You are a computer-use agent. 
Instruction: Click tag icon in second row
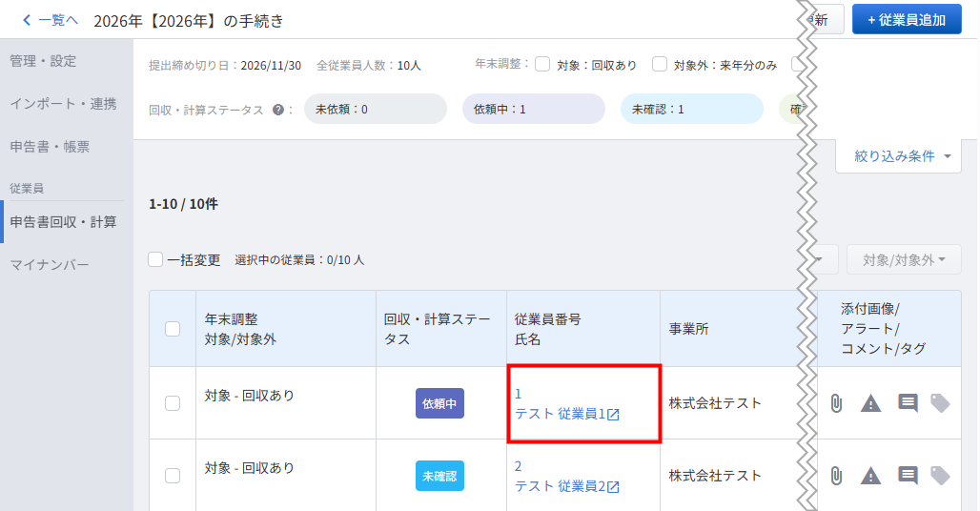[940, 476]
